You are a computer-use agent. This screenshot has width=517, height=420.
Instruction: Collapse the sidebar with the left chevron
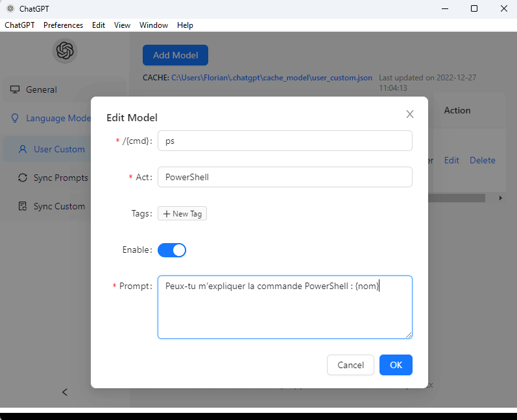65,392
